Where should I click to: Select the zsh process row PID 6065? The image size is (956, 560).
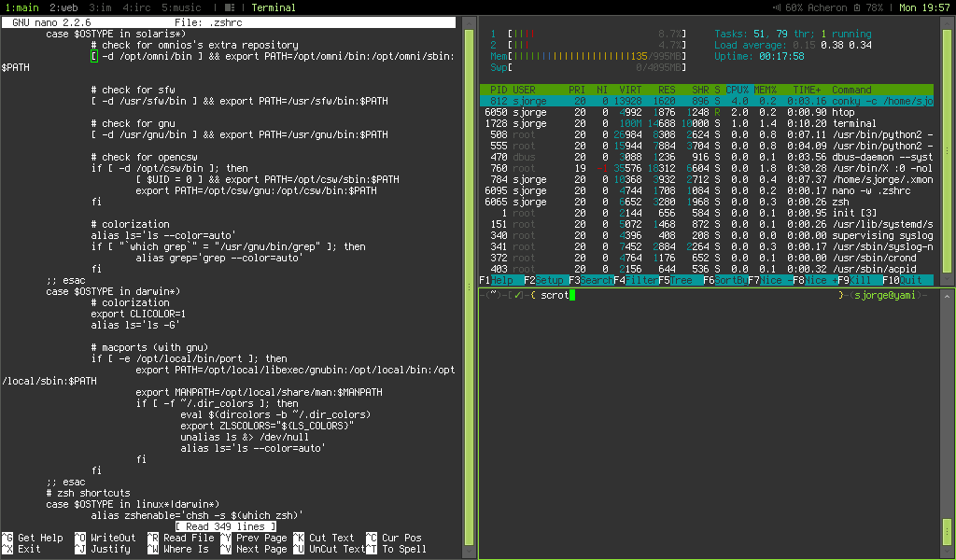706,202
